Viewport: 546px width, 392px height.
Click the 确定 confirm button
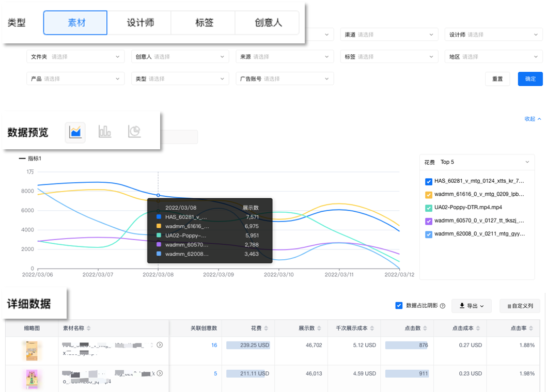point(530,79)
